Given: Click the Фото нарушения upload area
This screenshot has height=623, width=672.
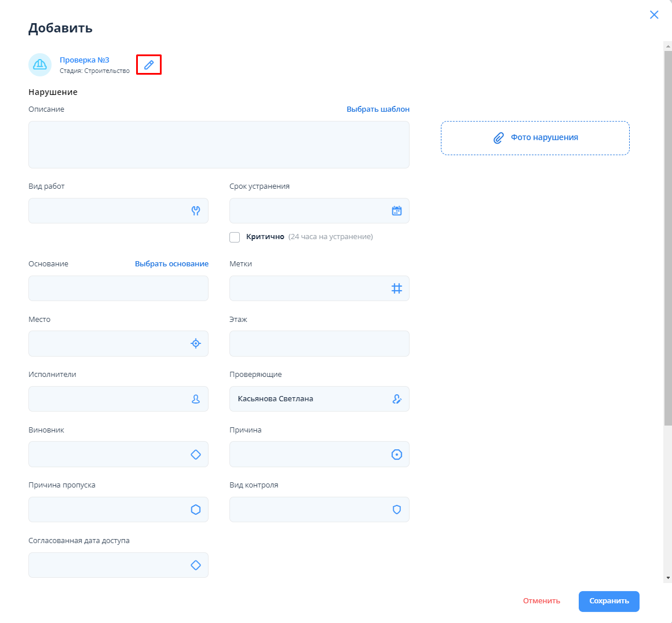Looking at the screenshot, I should click(535, 138).
